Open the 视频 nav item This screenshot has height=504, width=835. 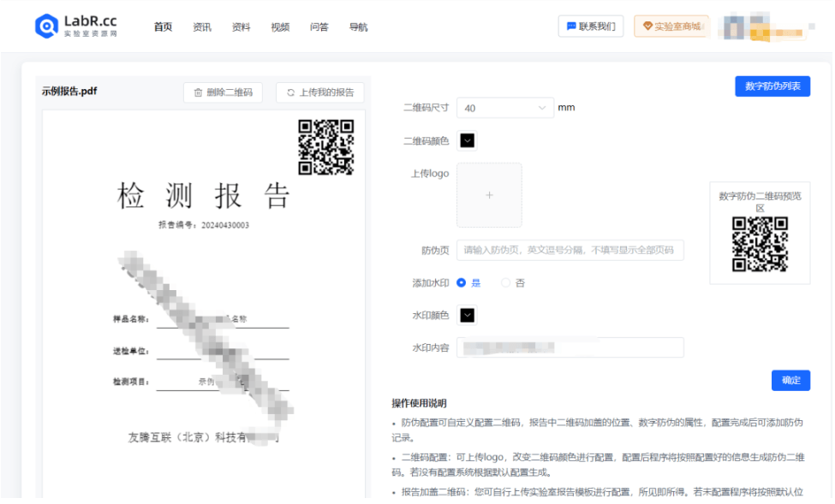[x=280, y=27]
